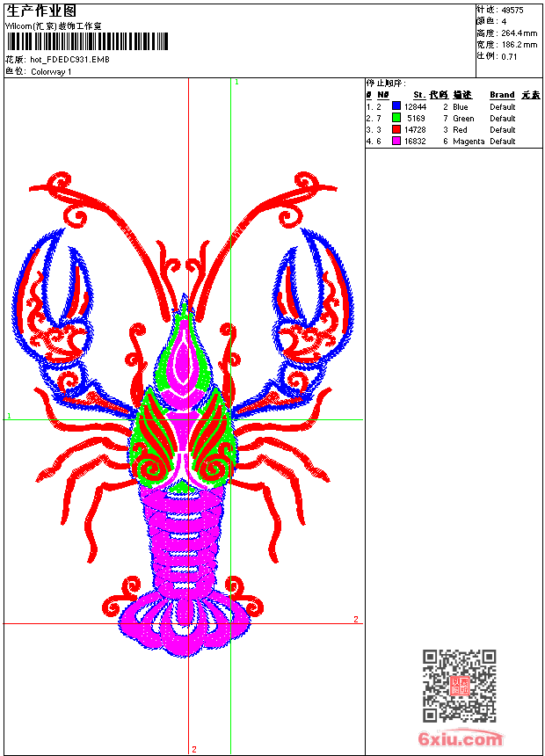Click the width value '186.2mm'
This screenshot has height=756, width=545.
519,45
